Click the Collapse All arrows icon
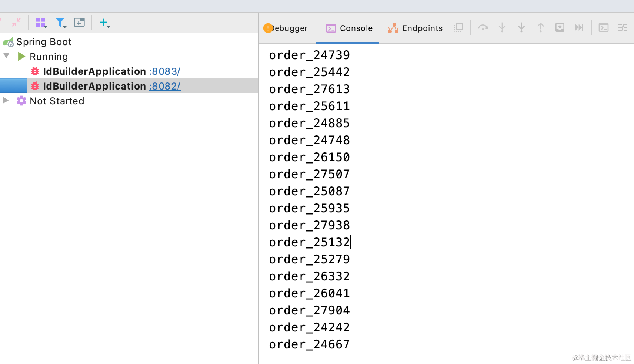 point(16,22)
